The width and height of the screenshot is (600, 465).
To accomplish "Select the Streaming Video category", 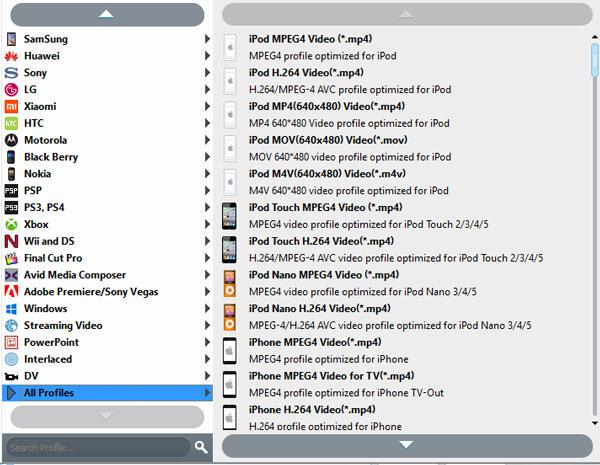I will 107,325.
